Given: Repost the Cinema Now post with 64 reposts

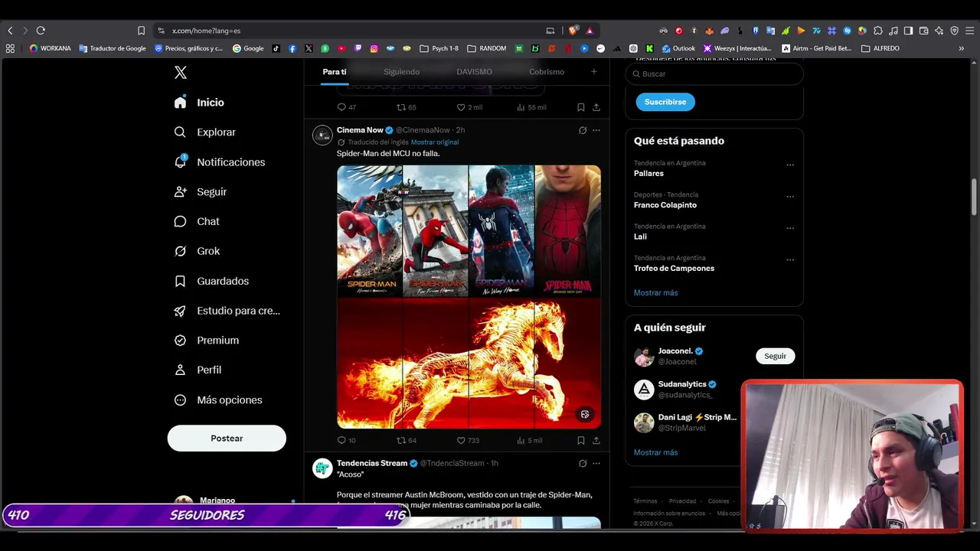Looking at the screenshot, I should point(400,440).
